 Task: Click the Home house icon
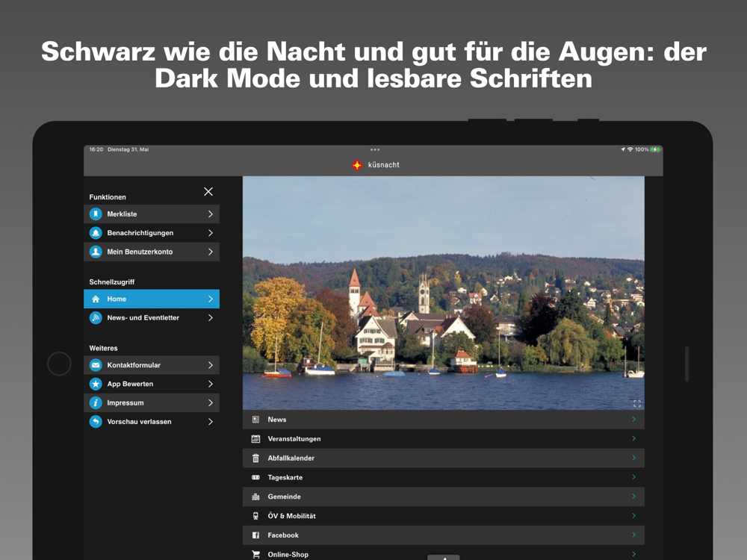click(x=96, y=299)
